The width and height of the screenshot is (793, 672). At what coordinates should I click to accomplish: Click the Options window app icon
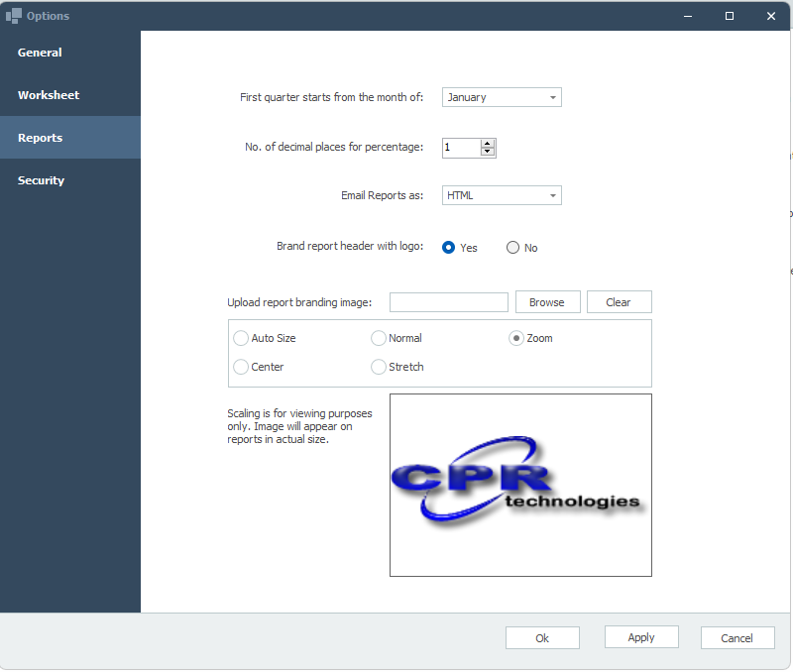(x=14, y=16)
